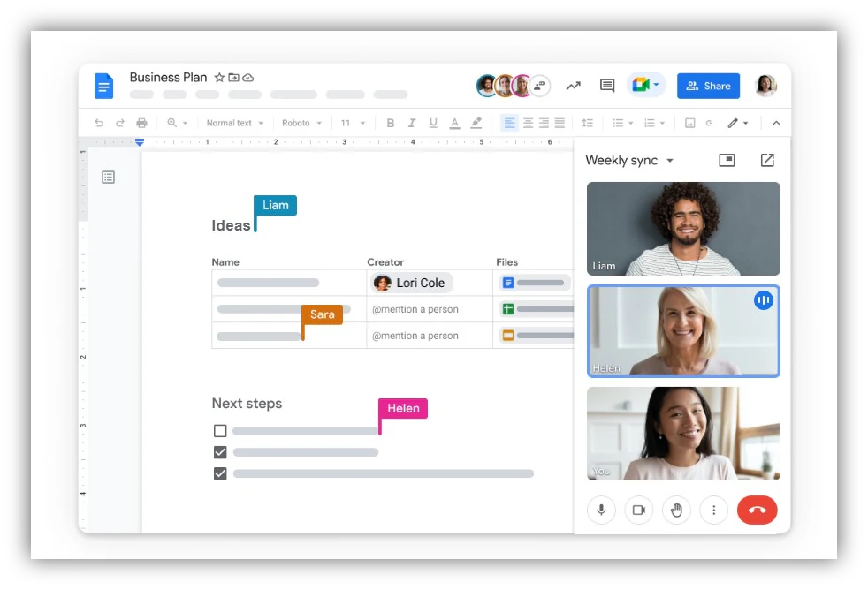Open the Google Docs home icon
The width and height of the screenshot is (868, 590).
(103, 86)
